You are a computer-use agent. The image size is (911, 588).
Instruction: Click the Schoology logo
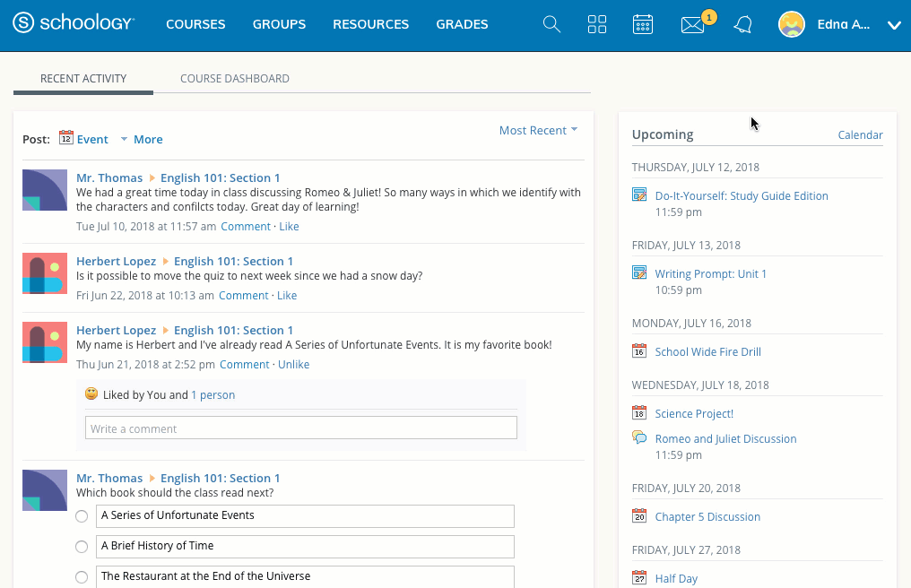coord(74,25)
